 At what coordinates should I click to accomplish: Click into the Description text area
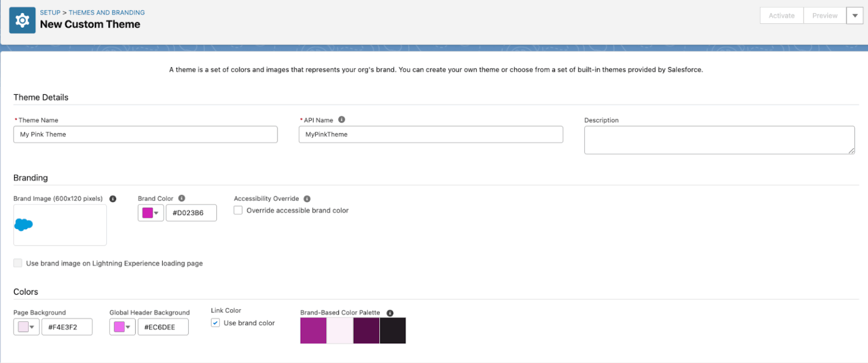(719, 139)
